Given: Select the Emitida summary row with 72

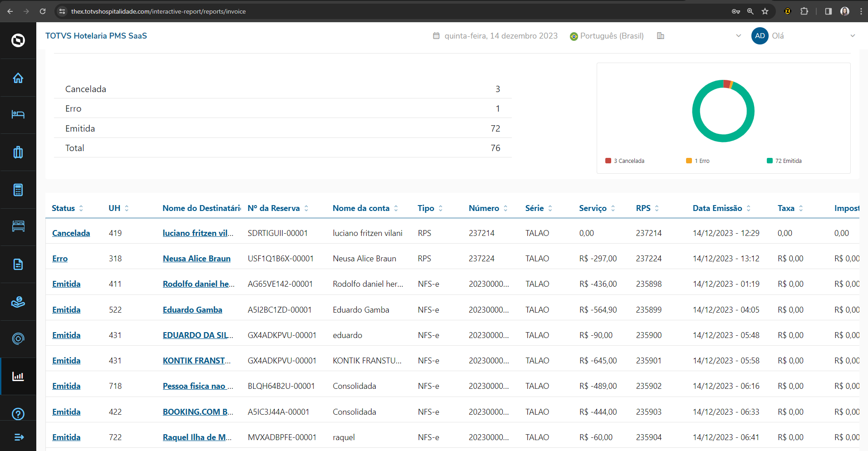Looking at the screenshot, I should tap(283, 128).
